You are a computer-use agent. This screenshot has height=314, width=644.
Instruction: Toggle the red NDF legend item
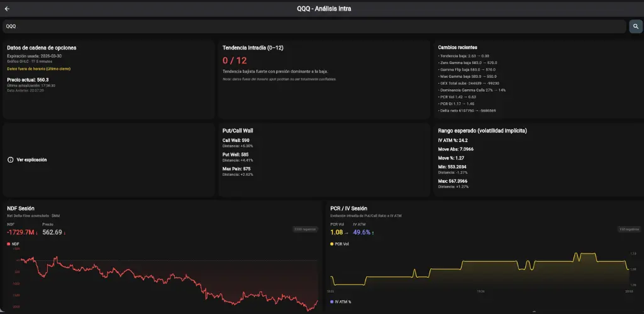pyautogui.click(x=14, y=244)
